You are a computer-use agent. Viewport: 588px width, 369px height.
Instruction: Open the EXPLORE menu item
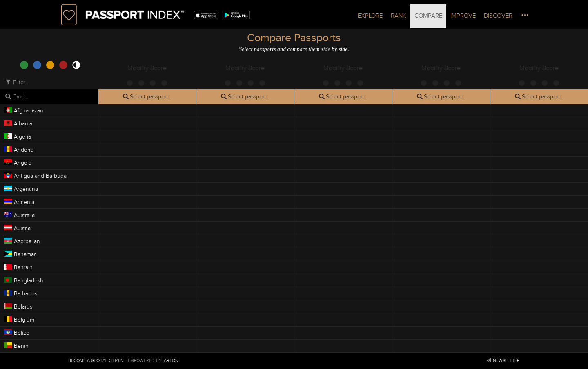(370, 16)
